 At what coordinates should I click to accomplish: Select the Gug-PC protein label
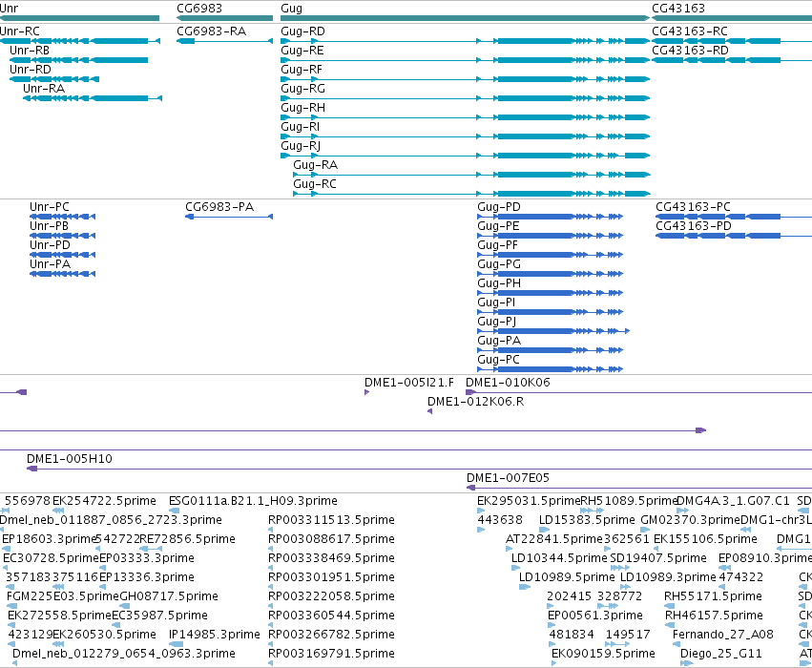point(499,360)
